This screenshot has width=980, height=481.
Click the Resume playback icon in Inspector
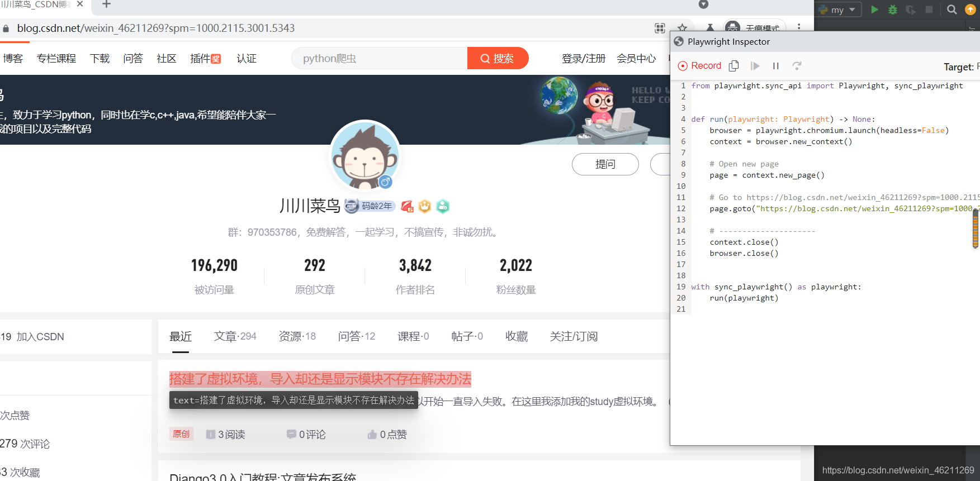755,66
